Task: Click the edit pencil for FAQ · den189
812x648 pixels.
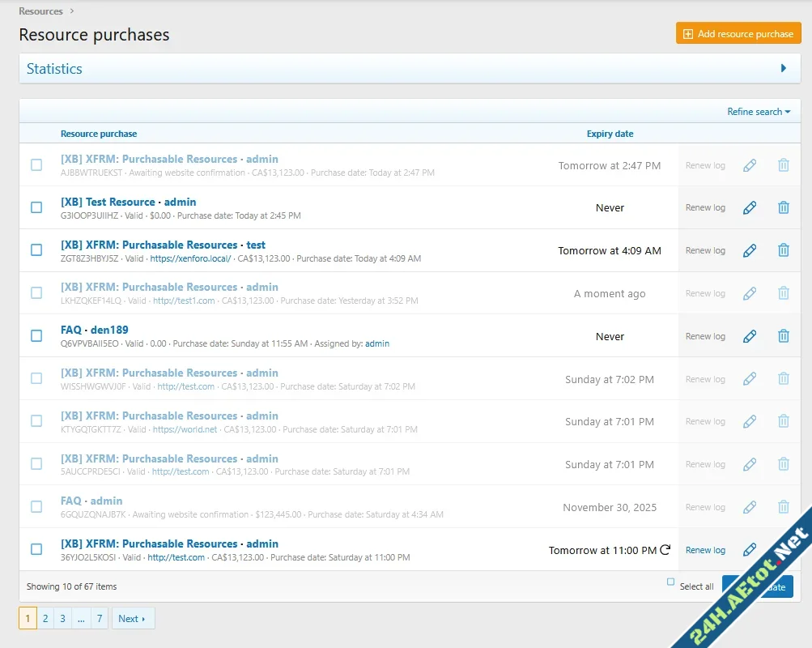Action: click(x=749, y=335)
